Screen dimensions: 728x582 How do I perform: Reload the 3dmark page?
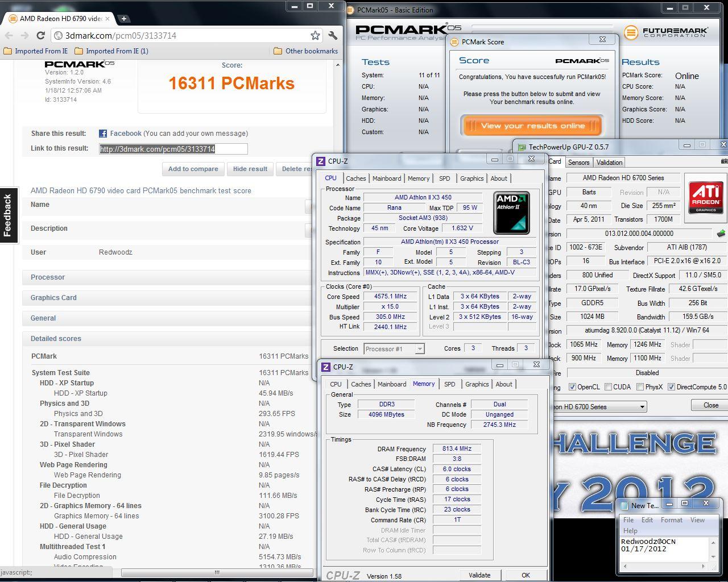click(40, 35)
